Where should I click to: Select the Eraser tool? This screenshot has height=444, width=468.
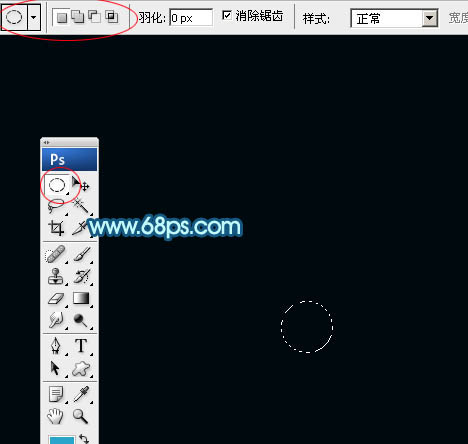point(56,299)
